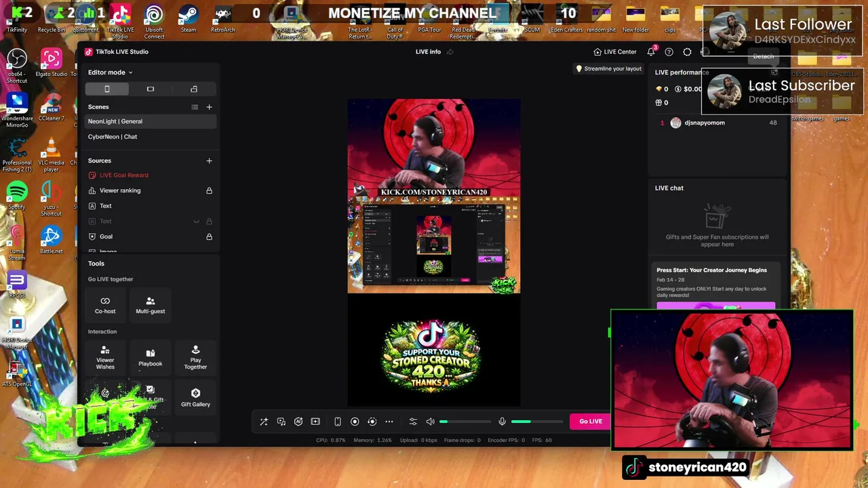
Task: Open the AI tool in bottom toolbar
Action: tap(298, 422)
